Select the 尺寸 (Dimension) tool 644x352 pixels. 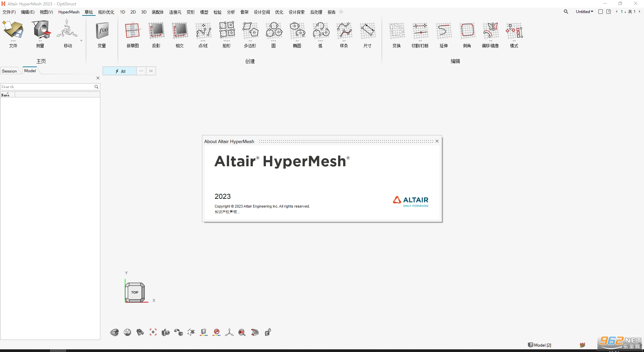coord(368,31)
